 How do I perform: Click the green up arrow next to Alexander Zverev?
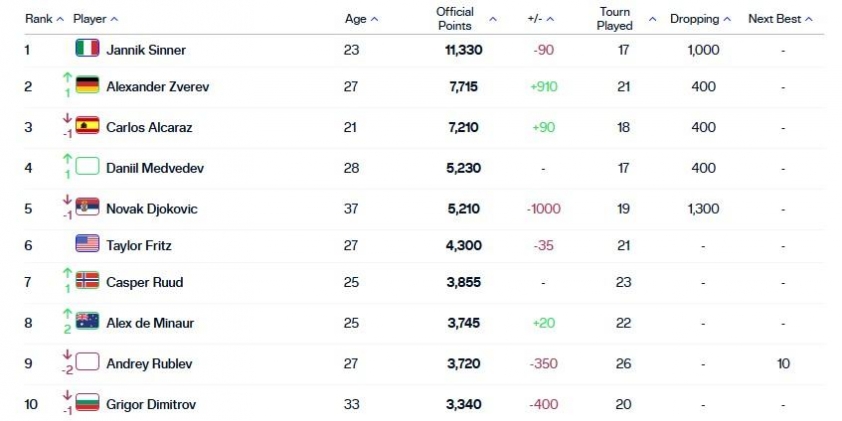click(67, 78)
